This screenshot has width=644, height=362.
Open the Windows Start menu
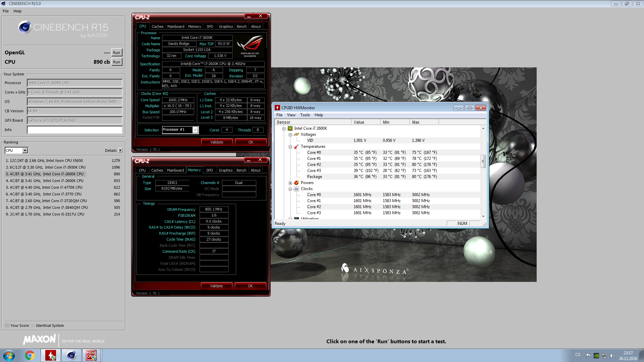(x=9, y=355)
